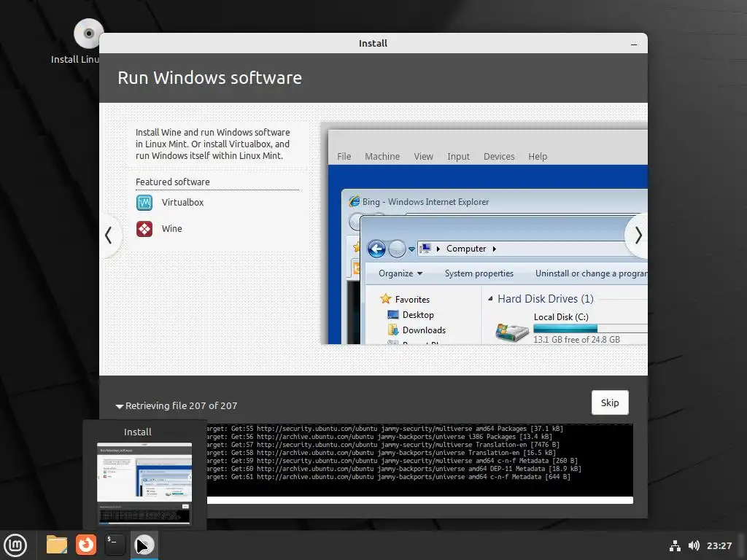Minimize the Install window

click(x=634, y=44)
